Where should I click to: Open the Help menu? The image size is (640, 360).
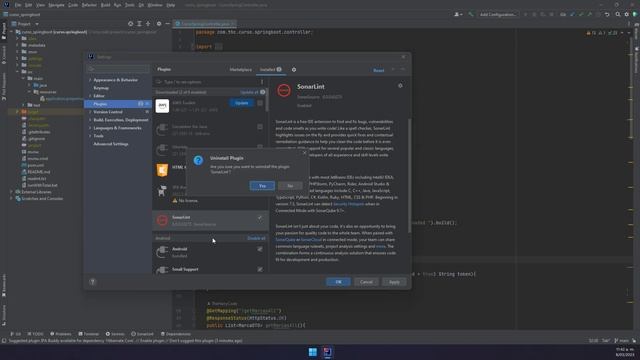pyautogui.click(x=171, y=5)
